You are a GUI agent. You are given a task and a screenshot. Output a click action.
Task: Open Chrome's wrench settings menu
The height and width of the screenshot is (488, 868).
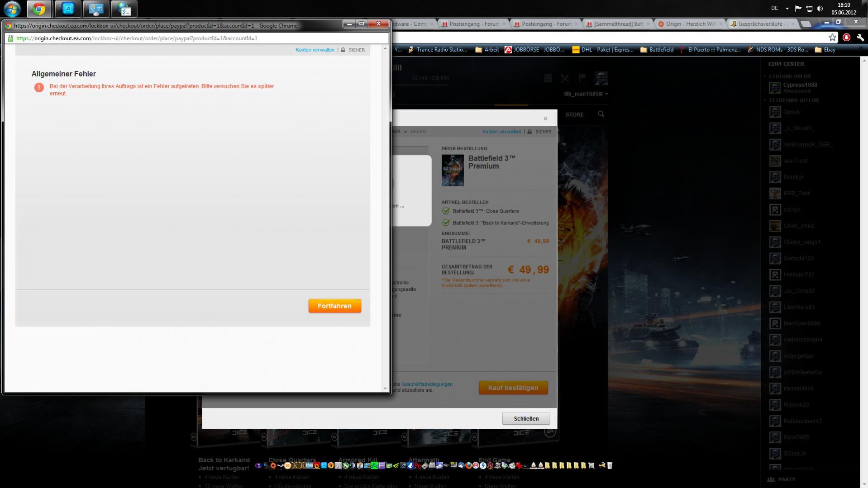click(x=860, y=38)
